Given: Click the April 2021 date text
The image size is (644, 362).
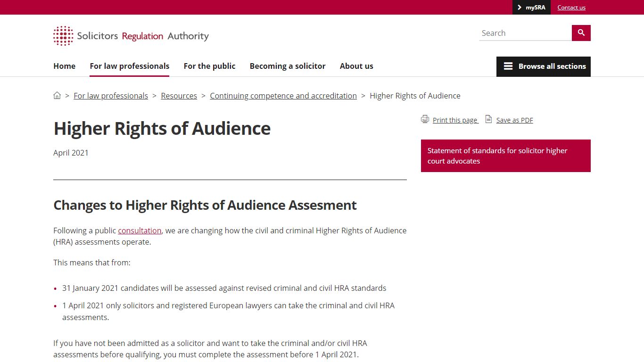Looking at the screenshot, I should pos(71,153).
